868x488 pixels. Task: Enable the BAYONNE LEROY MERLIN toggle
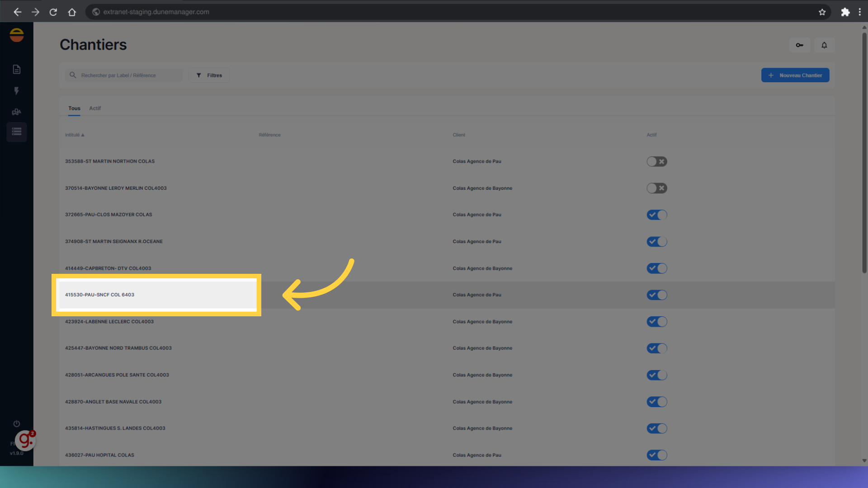tap(656, 188)
